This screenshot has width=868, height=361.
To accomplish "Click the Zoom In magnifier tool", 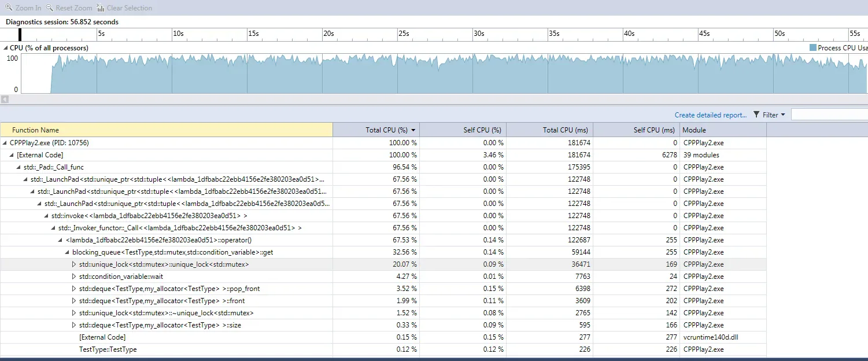I will [23, 8].
